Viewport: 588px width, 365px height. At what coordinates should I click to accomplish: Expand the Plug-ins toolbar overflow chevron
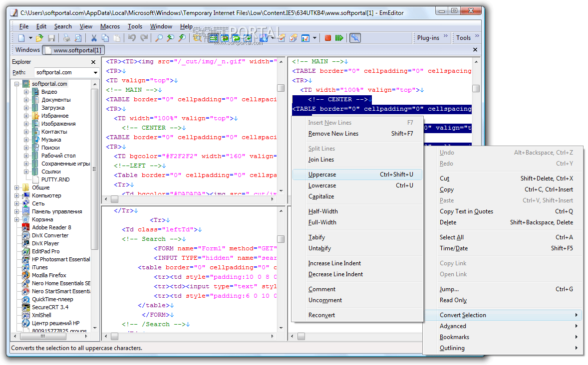[x=446, y=36]
